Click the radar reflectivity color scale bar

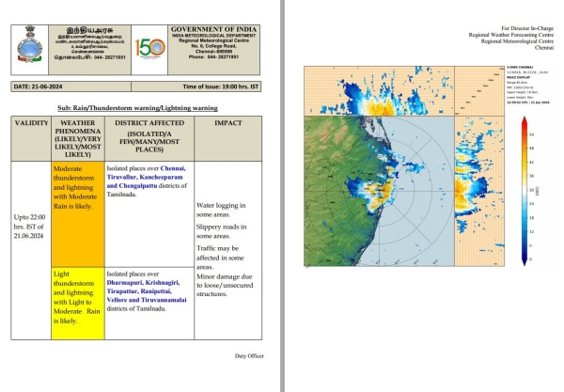[x=530, y=196]
